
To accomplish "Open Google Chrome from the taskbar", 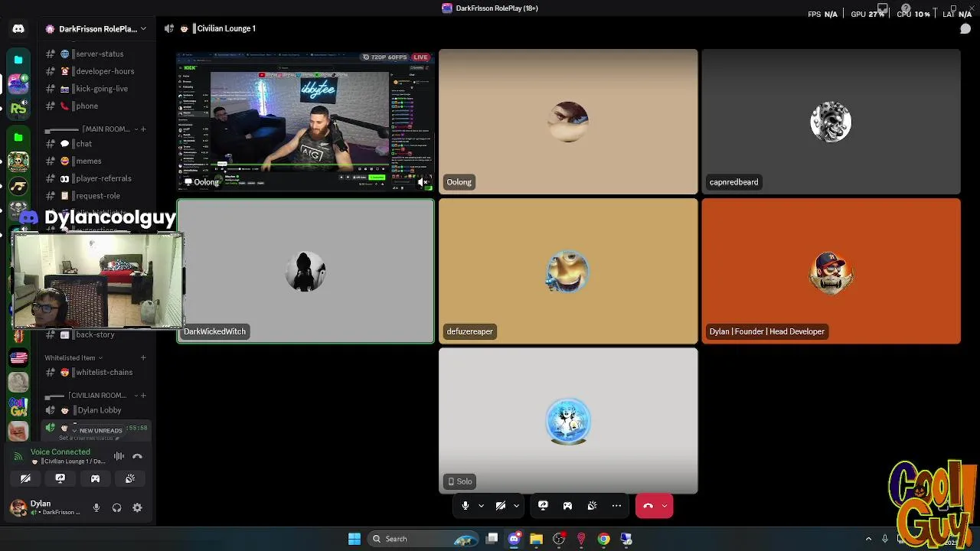I will tap(603, 539).
